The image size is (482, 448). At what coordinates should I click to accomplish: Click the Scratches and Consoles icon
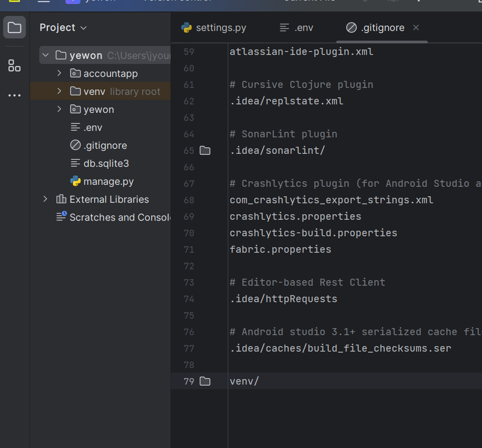(61, 217)
